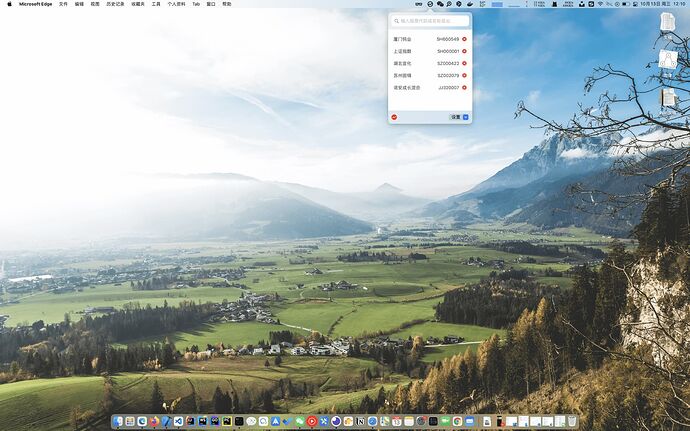This screenshot has height=431, width=690.
Task: Open the Trash in the Dock
Action: pos(572,421)
